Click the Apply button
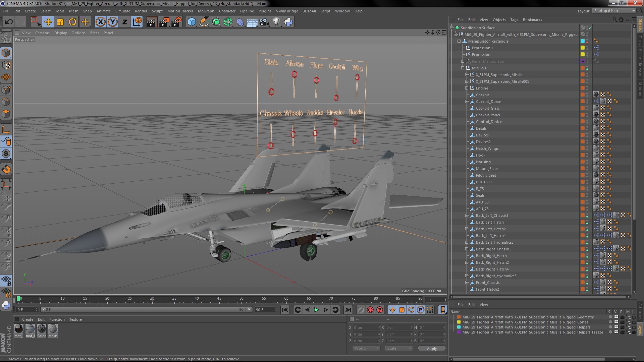 [432, 349]
